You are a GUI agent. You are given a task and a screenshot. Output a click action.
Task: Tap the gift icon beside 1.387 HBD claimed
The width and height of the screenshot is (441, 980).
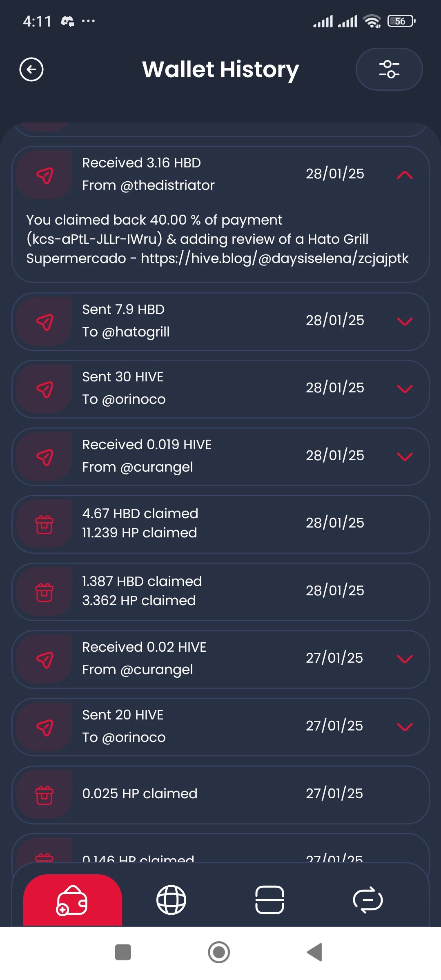point(45,592)
